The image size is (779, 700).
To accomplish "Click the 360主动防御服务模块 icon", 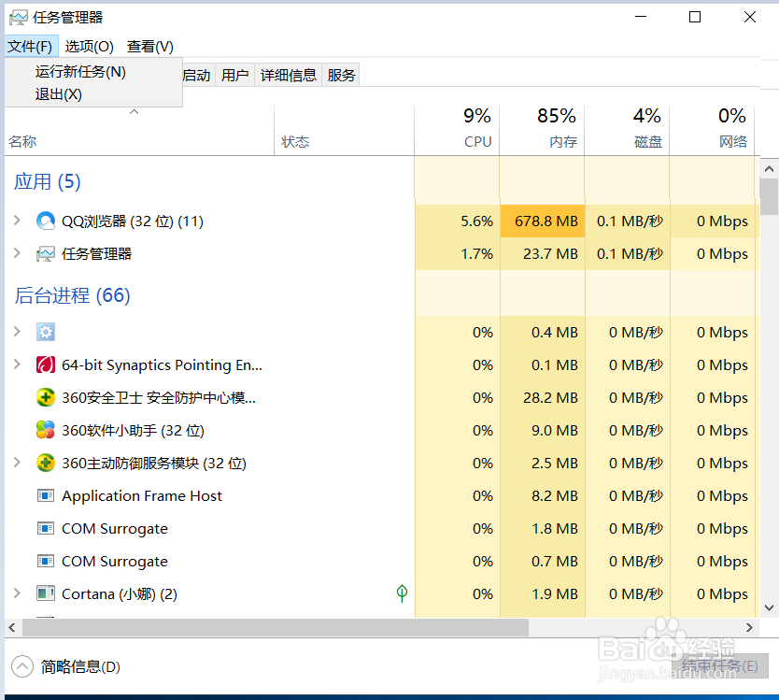I will coord(46,463).
